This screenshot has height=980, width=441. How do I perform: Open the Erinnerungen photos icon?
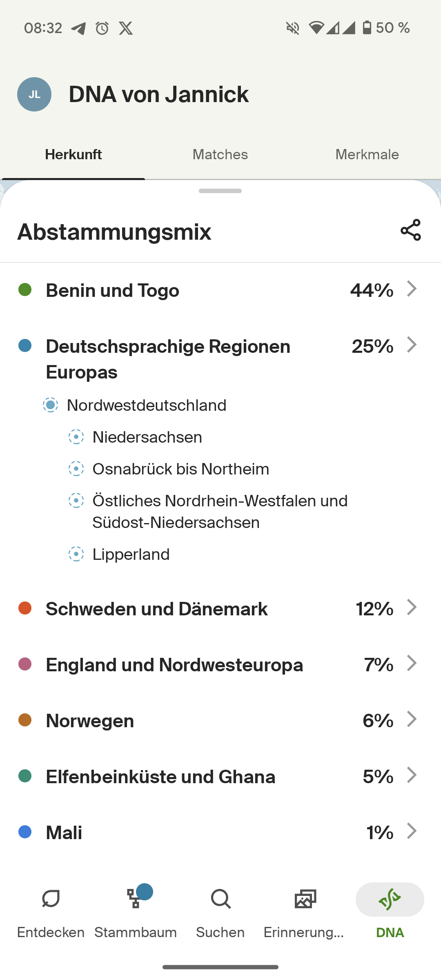coord(305,899)
